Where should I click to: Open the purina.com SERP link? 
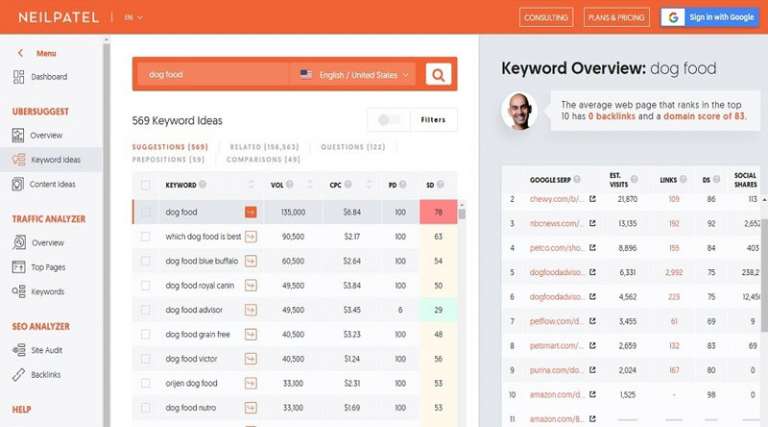tap(556, 370)
